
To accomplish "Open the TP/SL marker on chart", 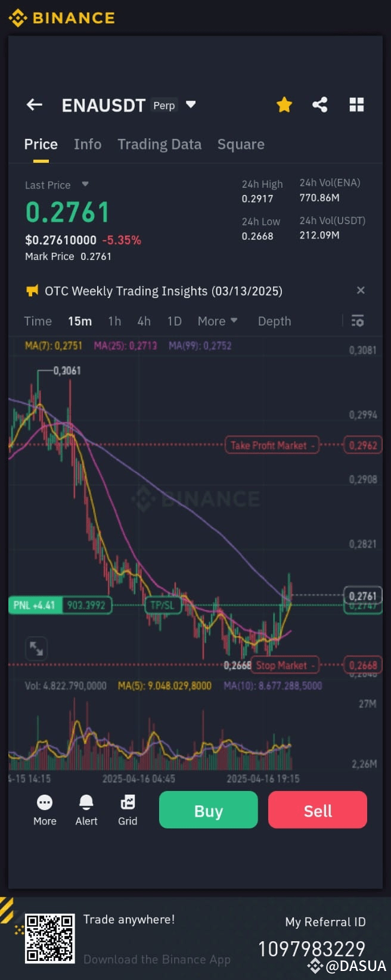I will click(162, 605).
